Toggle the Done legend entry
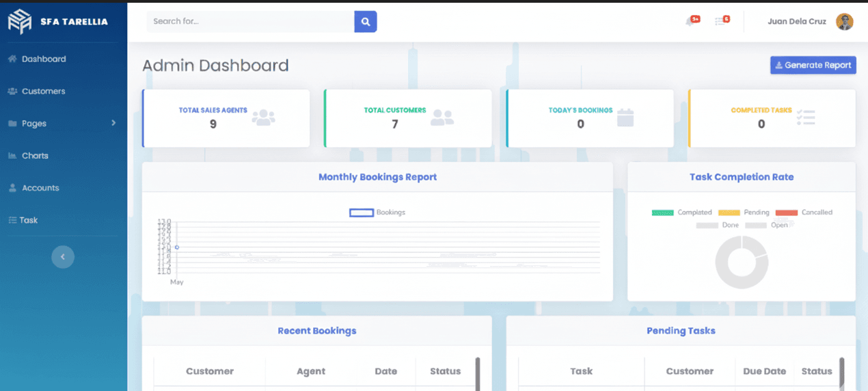This screenshot has height=391, width=868. click(x=718, y=225)
